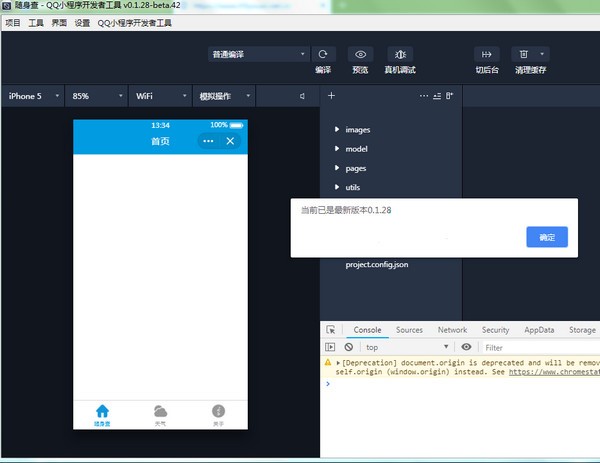This screenshot has height=463, width=600.
Task: Clear the console with the ban icon
Action: (349, 347)
